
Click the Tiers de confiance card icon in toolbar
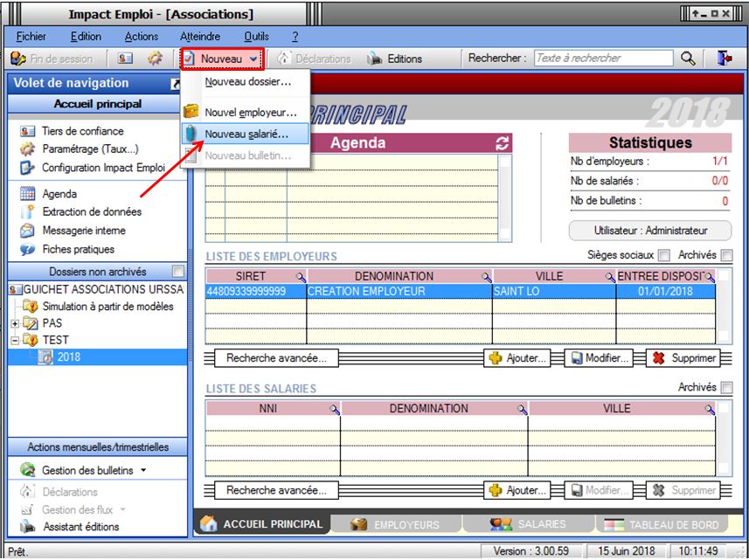[x=125, y=59]
